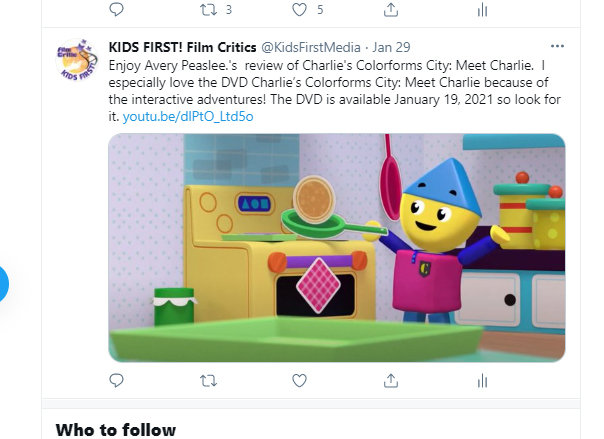Share the previous tweet at top
The image size is (604, 439).
pos(391,10)
